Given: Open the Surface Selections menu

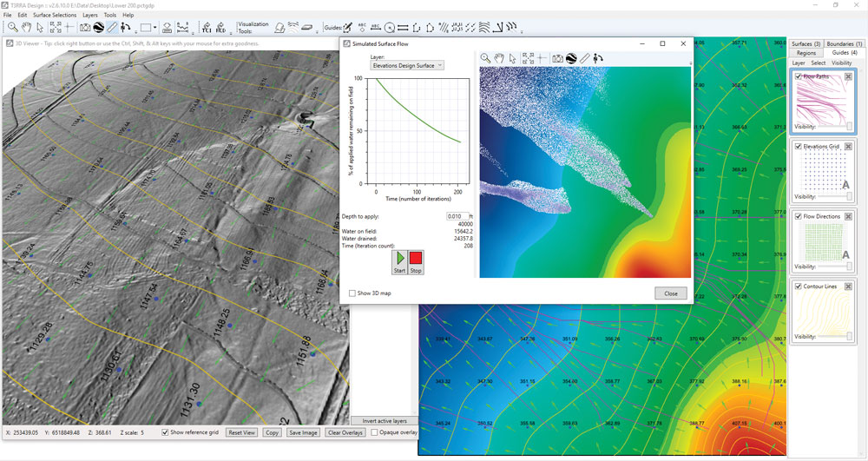Looking at the screenshot, I should click(x=55, y=15).
